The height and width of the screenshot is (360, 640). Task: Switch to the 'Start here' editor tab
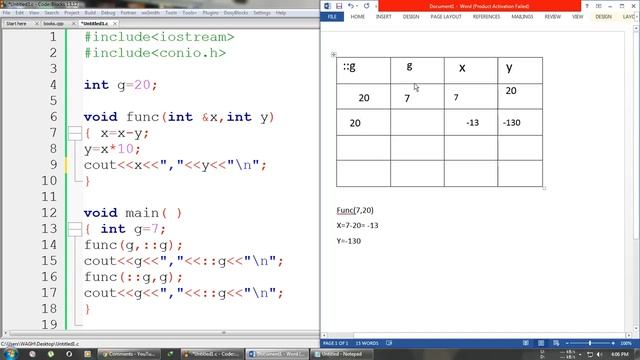16,24
